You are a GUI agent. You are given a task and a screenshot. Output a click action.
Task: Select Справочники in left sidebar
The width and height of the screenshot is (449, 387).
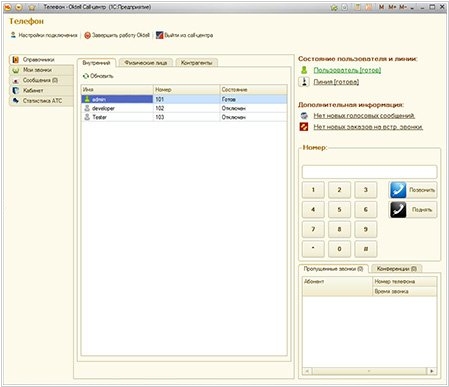[x=41, y=60]
